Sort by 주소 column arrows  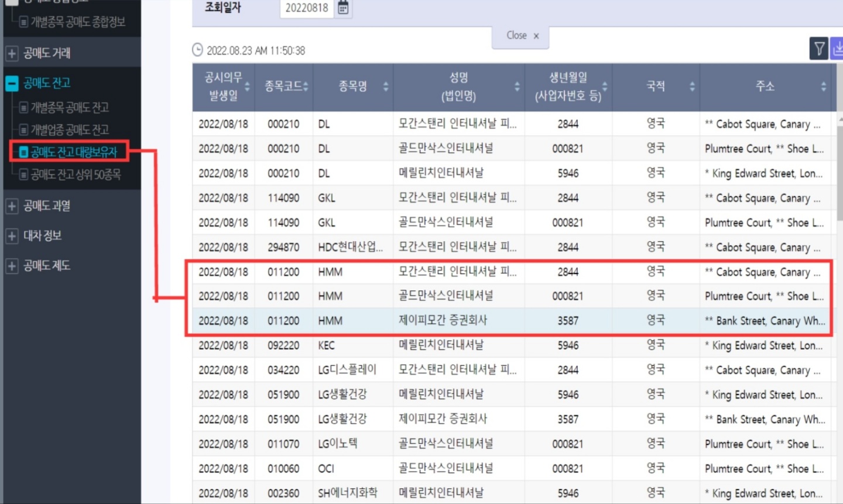point(823,87)
